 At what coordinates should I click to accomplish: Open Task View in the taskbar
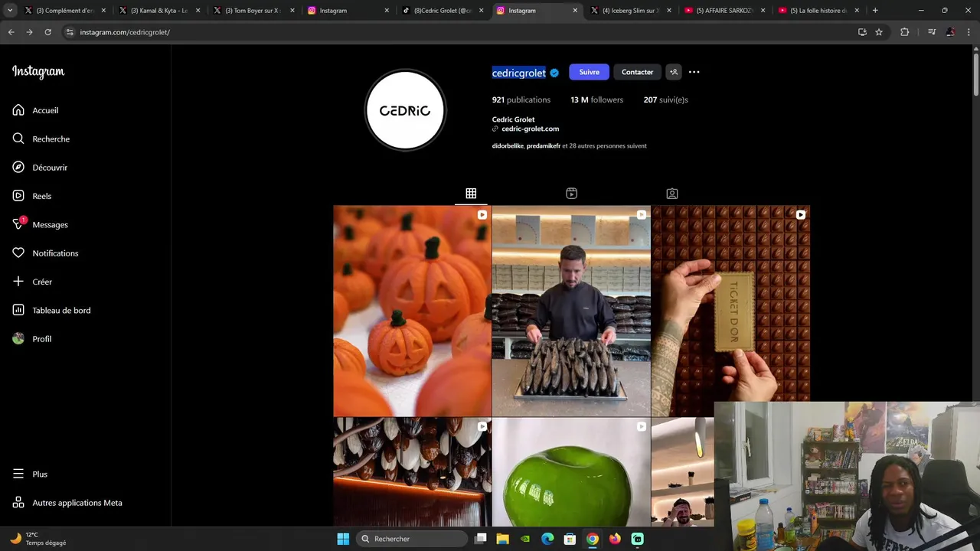(x=481, y=539)
